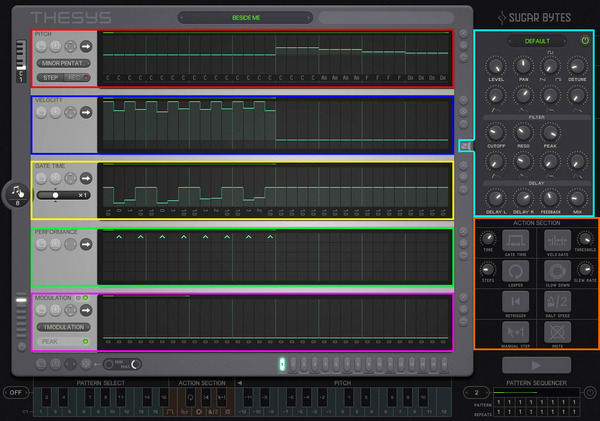The image size is (600, 421).
Task: Click the delay MIX knob
Action: tap(577, 199)
